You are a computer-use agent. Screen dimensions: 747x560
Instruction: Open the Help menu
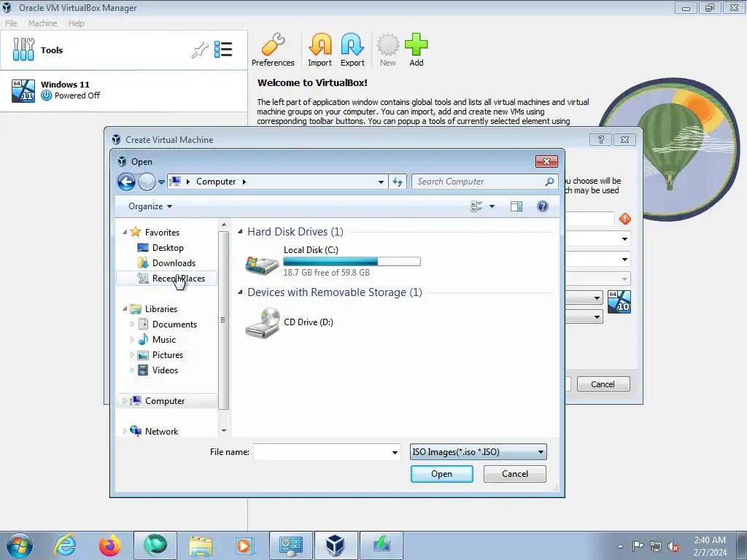[76, 23]
